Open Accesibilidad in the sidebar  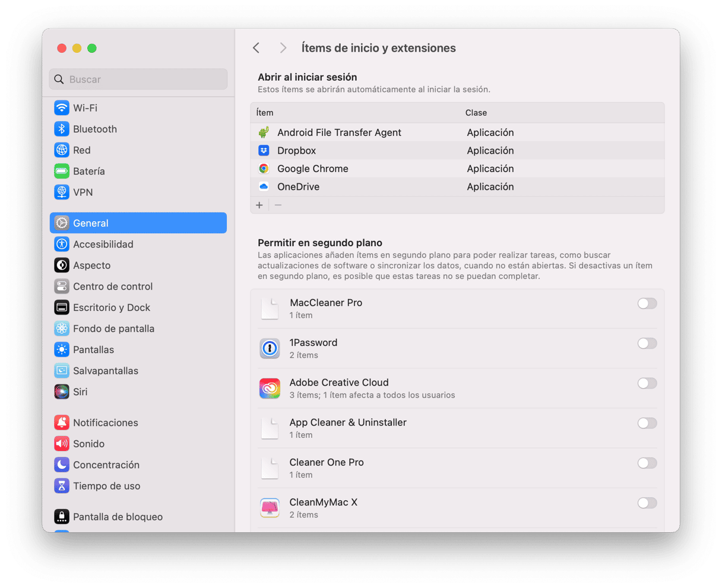pos(103,244)
